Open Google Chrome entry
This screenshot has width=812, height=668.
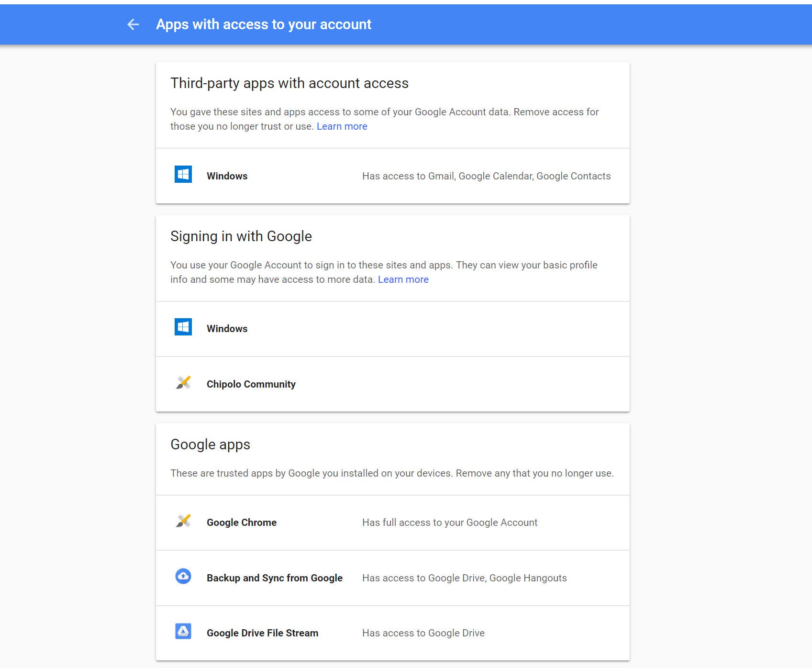click(393, 523)
